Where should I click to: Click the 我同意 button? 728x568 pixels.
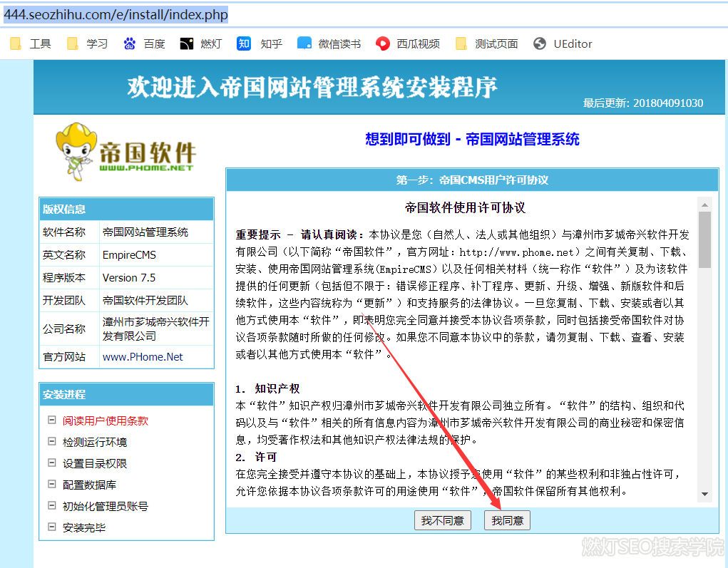507,521
